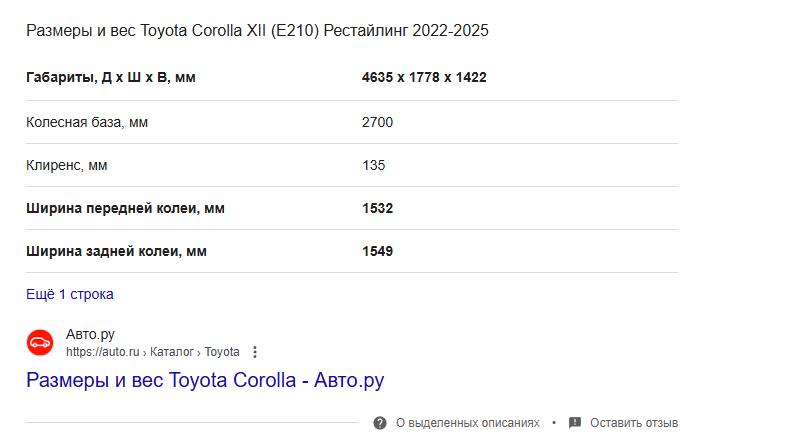792x441 pixels.
Task: Click the feedback speech bubble icon
Action: [x=575, y=423]
